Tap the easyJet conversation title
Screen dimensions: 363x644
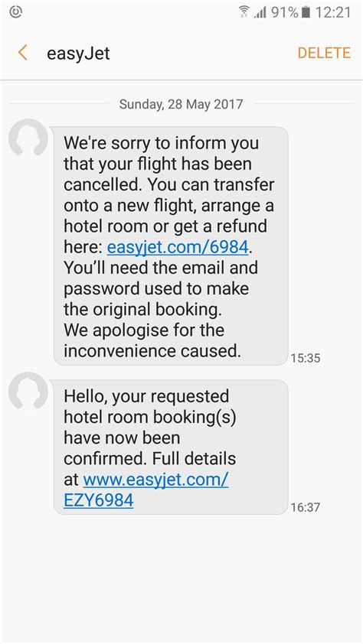click(x=78, y=54)
